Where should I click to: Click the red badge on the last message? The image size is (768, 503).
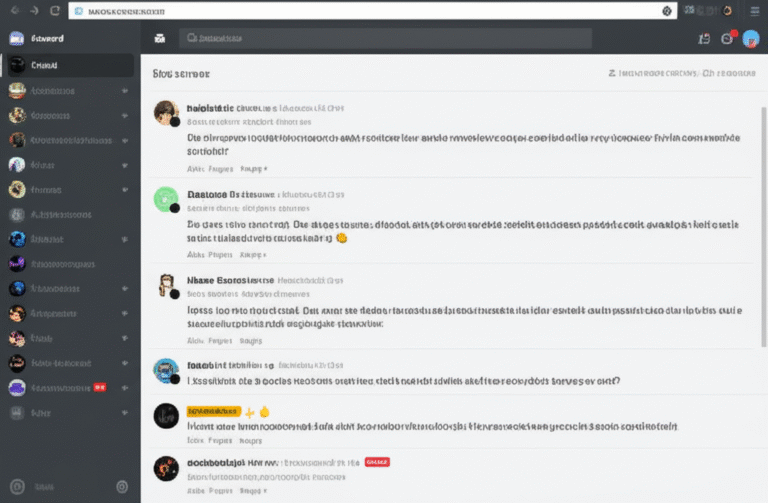(x=377, y=462)
